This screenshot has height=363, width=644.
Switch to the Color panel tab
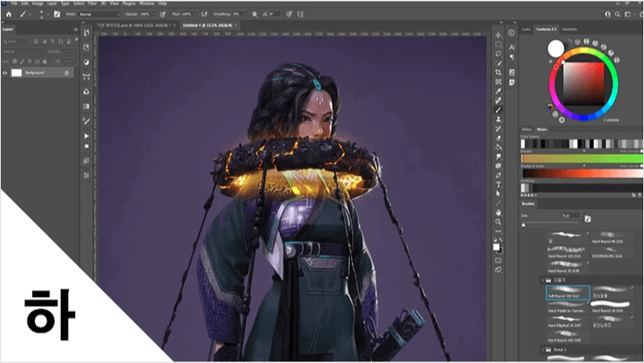click(x=526, y=30)
